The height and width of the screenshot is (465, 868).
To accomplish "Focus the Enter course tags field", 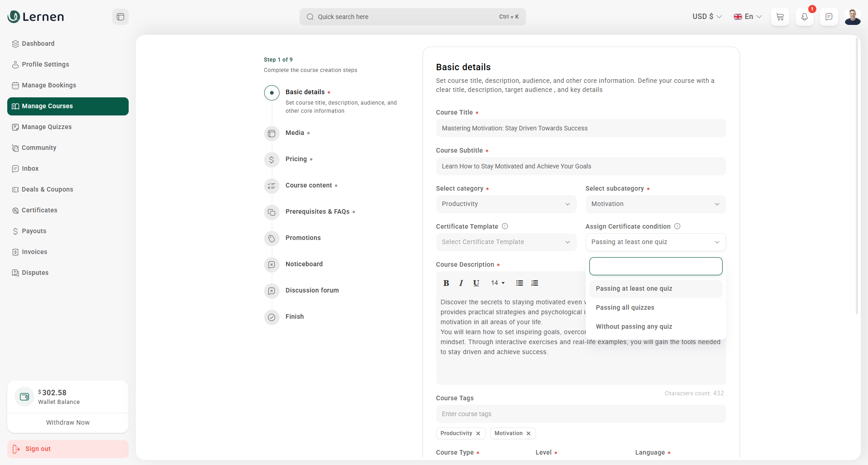I will pos(580,414).
